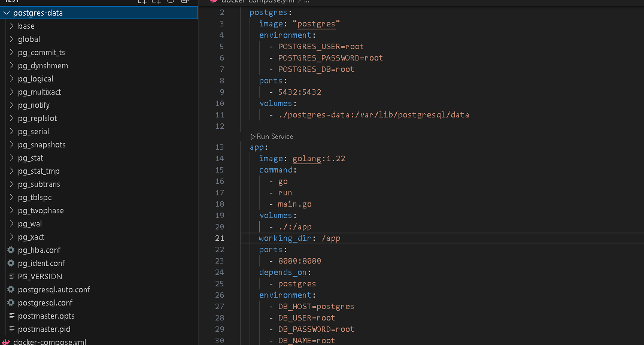Viewport: 644px width, 345px height.
Task: Click the working_dir key on line 21
Action: [x=285, y=238]
